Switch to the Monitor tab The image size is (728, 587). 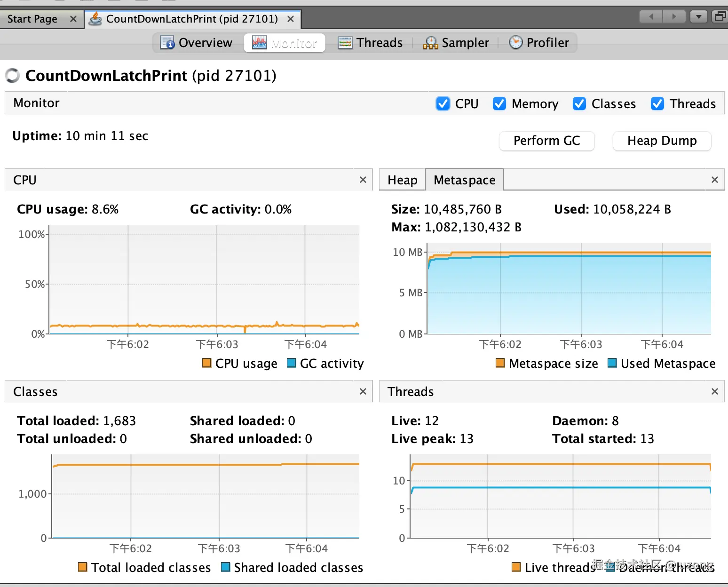coord(285,43)
